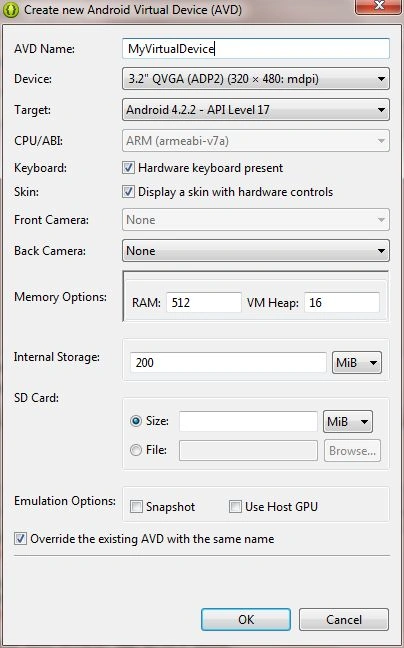Open the SD Card size unit dropdown

(x=348, y=422)
